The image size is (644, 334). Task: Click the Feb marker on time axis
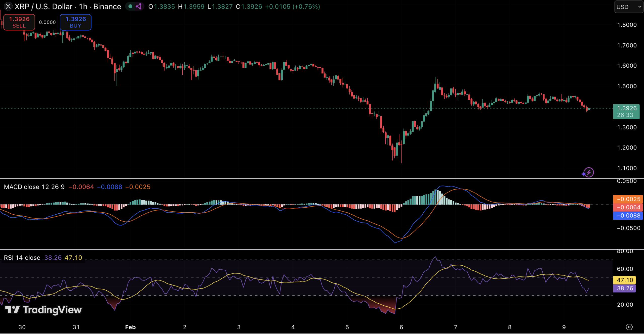click(130, 327)
